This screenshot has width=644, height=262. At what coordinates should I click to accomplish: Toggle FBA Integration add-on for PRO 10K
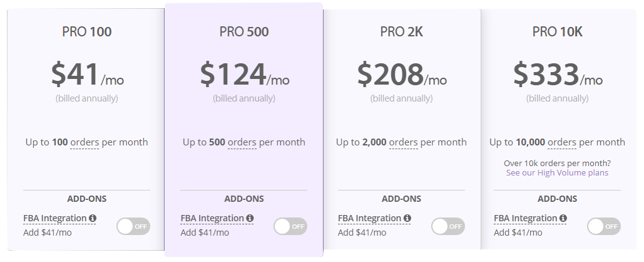click(604, 226)
